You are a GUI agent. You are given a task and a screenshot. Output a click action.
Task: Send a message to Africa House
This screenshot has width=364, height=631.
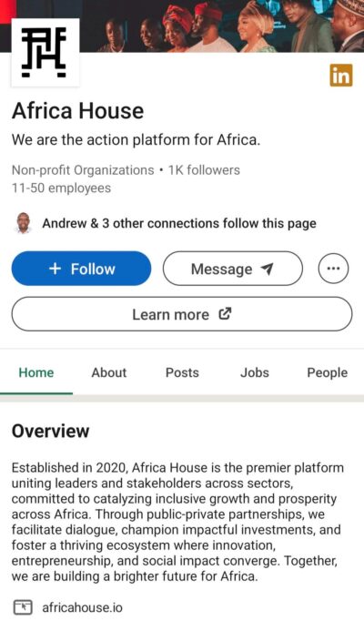click(x=232, y=269)
